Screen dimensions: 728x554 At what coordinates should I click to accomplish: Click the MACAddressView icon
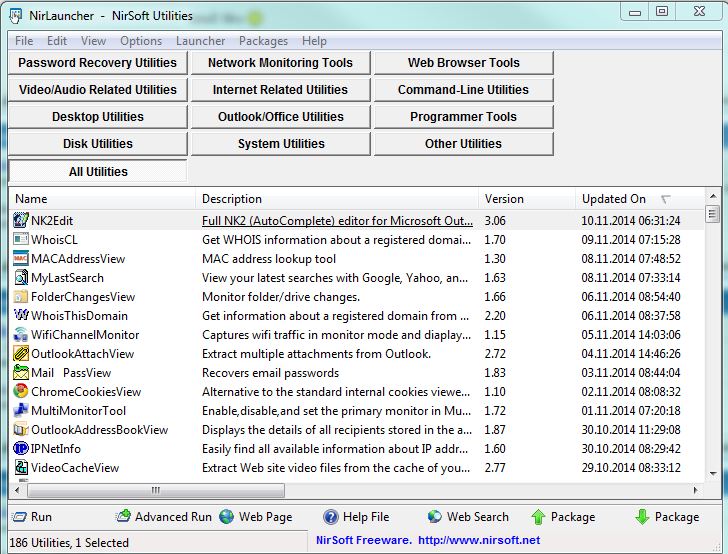coord(21,258)
